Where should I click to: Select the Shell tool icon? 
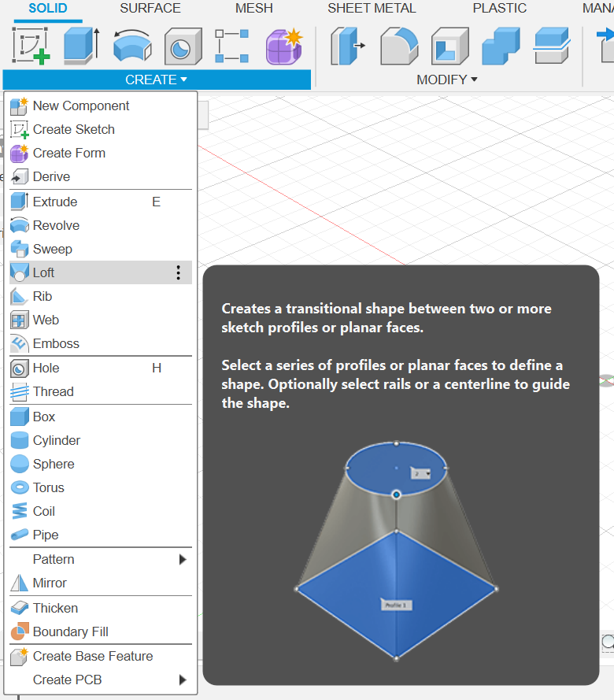click(x=450, y=46)
